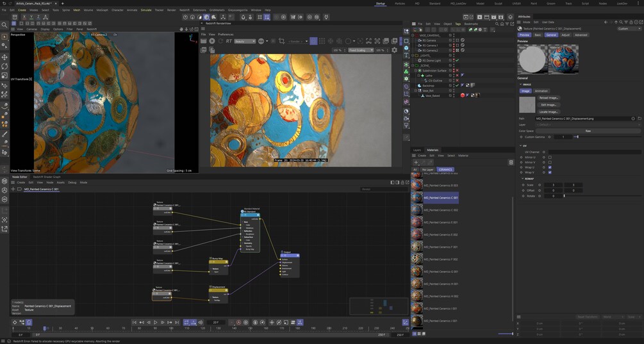
Task: Open the Simulate menu
Action: [146, 10]
